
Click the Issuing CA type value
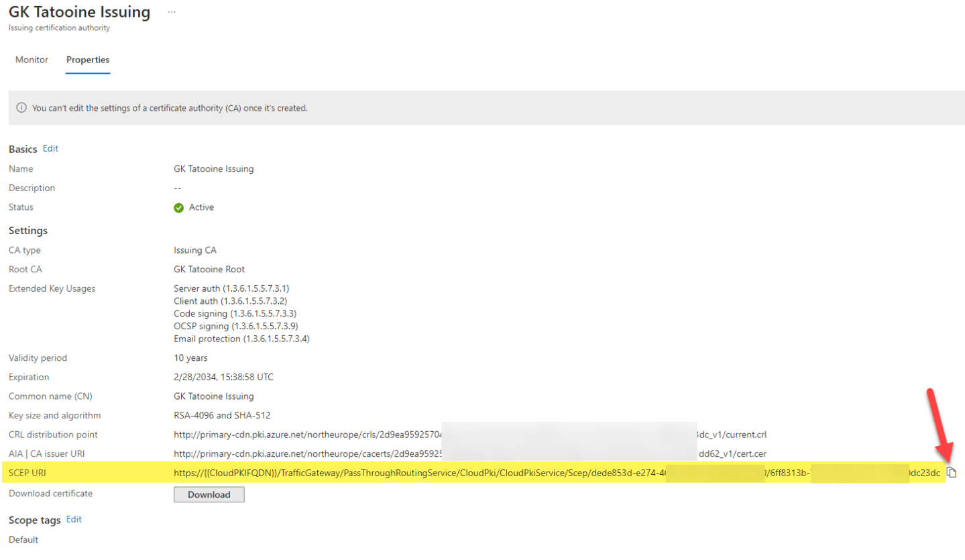click(x=194, y=249)
